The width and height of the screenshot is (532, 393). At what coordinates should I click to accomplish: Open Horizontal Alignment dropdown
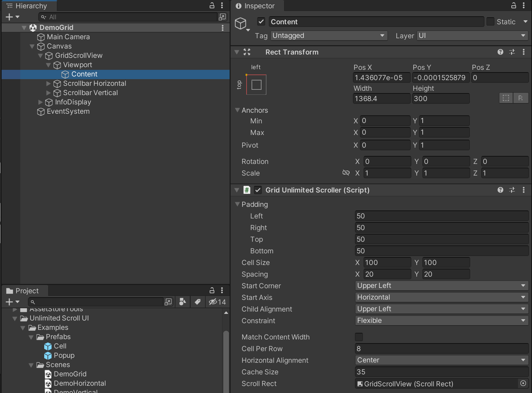442,360
